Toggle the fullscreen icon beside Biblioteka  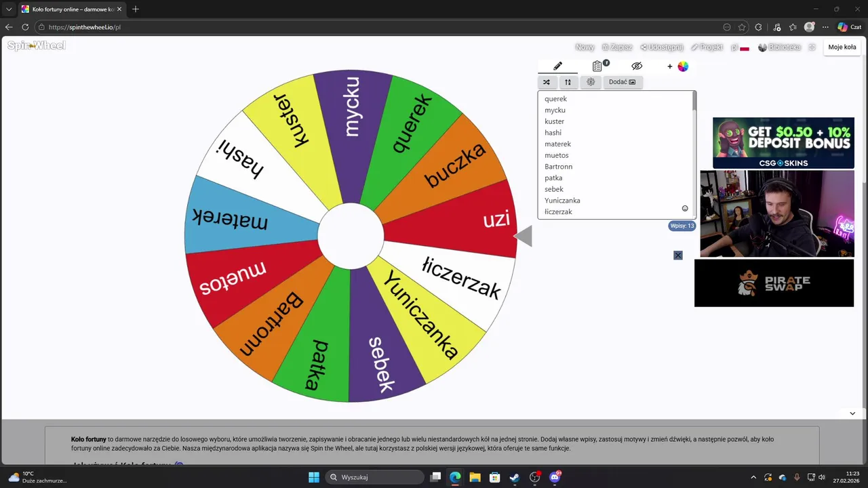click(x=812, y=47)
